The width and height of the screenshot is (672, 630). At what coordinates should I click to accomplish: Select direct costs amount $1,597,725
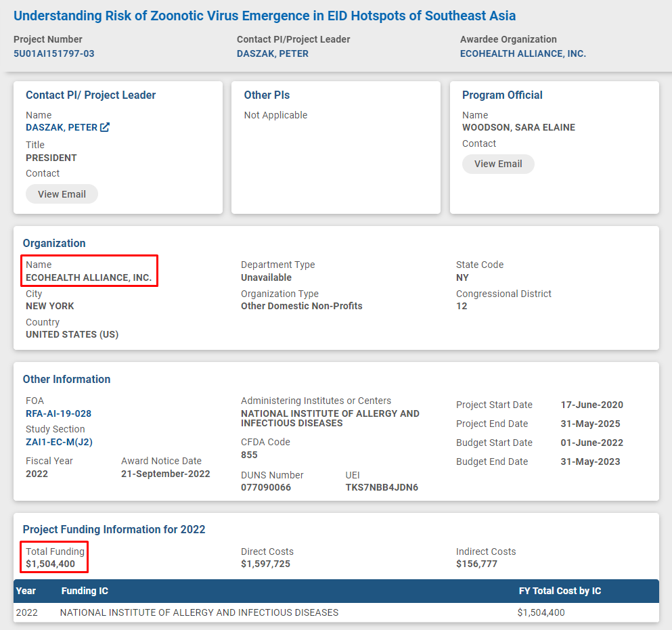point(265,564)
